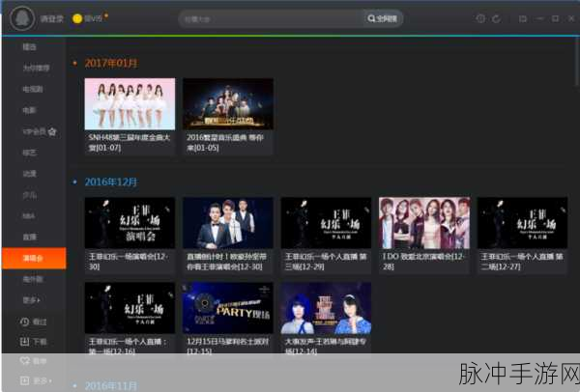
Task: Switch to mini window mode icon
Action: (x=523, y=18)
